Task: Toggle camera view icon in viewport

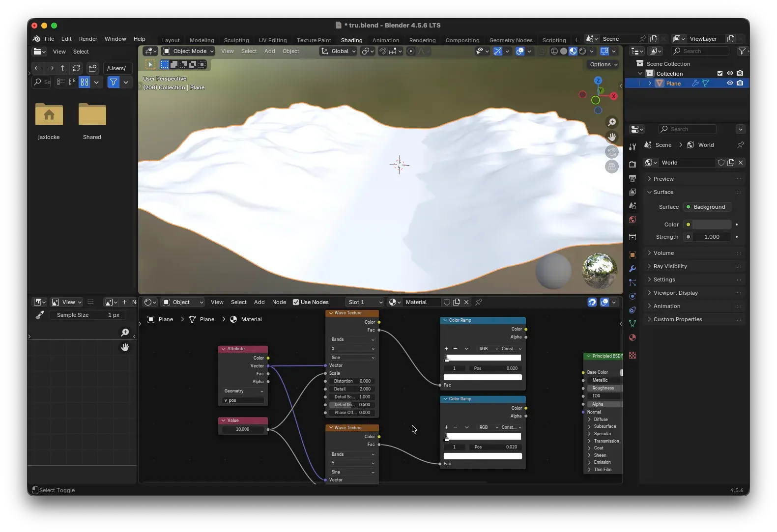Action: [612, 152]
